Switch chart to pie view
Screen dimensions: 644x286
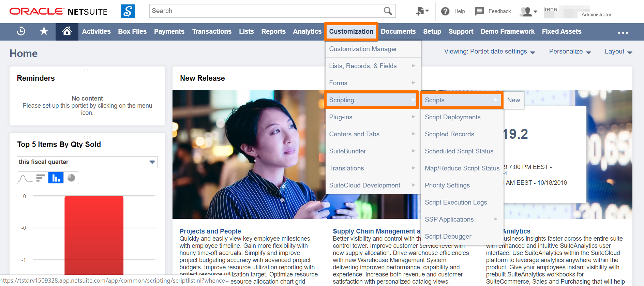coord(71,178)
